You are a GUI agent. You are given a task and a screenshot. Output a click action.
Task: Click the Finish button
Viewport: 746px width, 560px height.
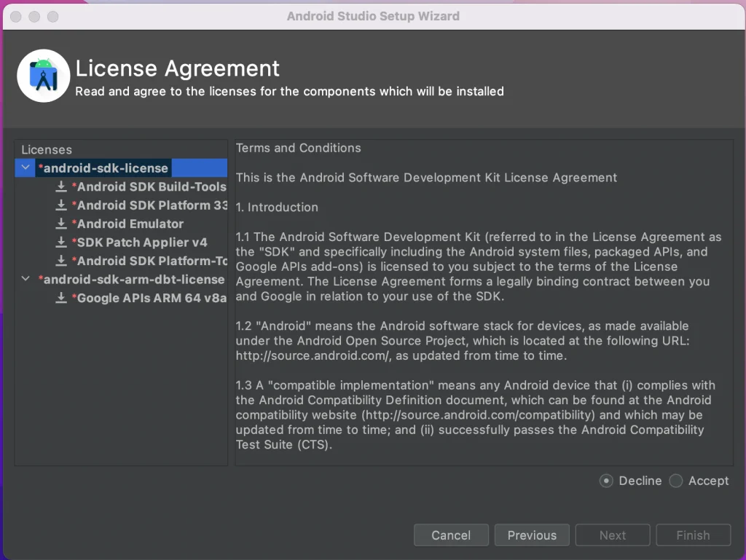coord(694,535)
